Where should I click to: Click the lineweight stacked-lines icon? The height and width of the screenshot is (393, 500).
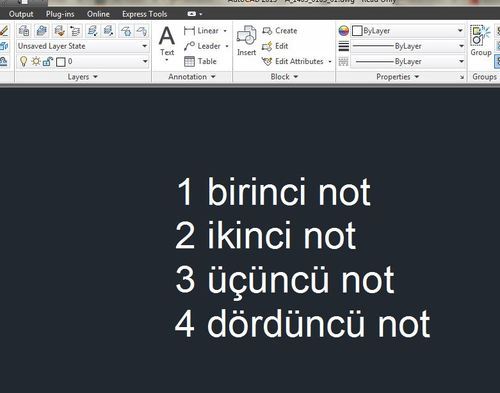click(x=344, y=46)
